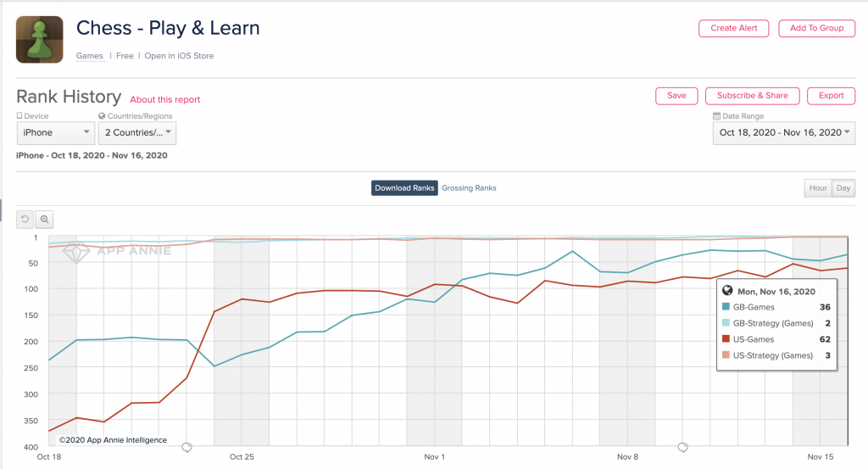
Task: Open the About this report link
Action: point(165,100)
